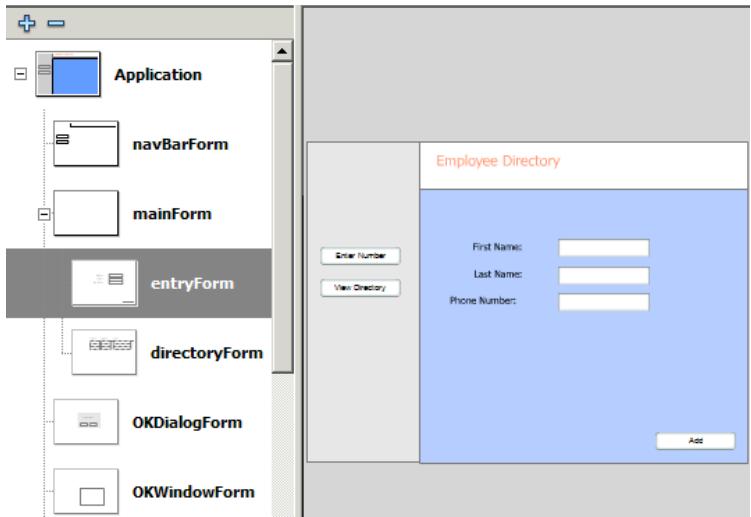
Task: Select the OKWindowForm thumbnail
Action: (x=86, y=491)
